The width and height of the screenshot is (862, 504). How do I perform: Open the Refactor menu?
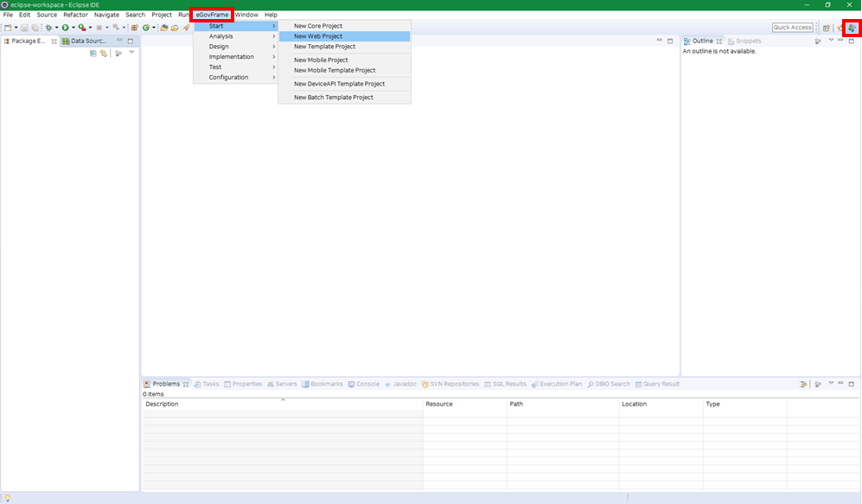[x=75, y=15]
